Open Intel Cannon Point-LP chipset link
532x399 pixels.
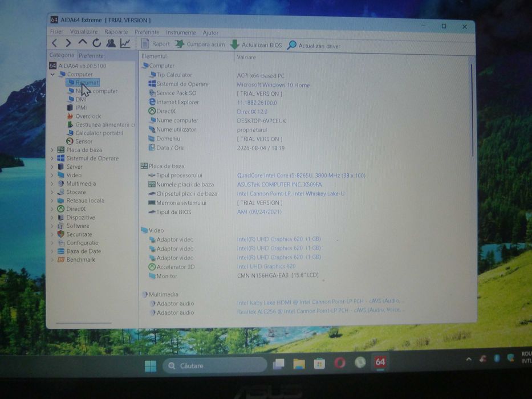[x=290, y=194]
